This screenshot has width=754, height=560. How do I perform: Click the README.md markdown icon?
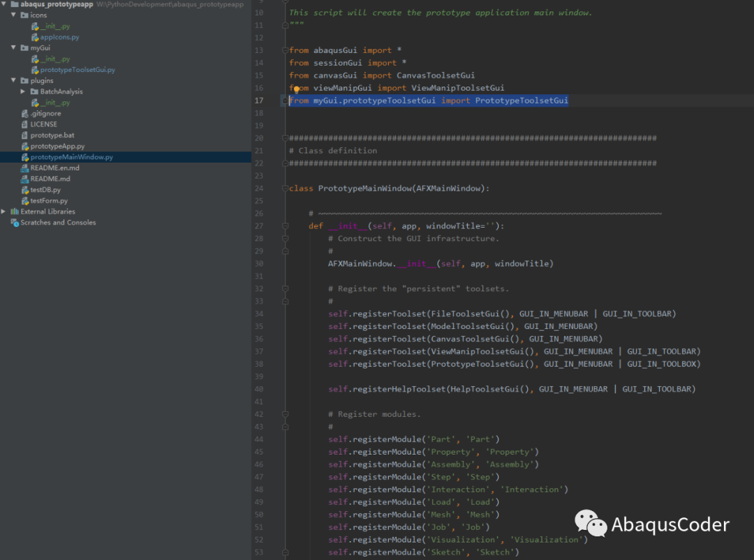pyautogui.click(x=24, y=179)
